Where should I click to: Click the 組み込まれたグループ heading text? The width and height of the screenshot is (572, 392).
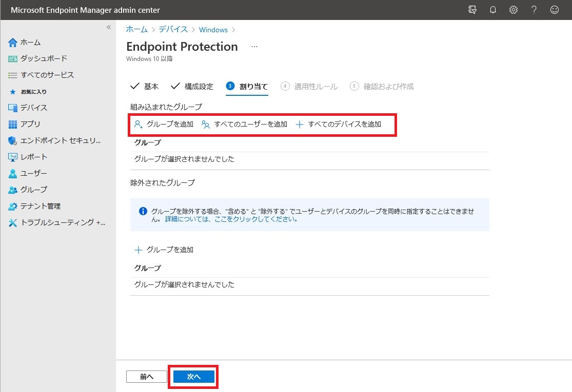pyautogui.click(x=166, y=107)
